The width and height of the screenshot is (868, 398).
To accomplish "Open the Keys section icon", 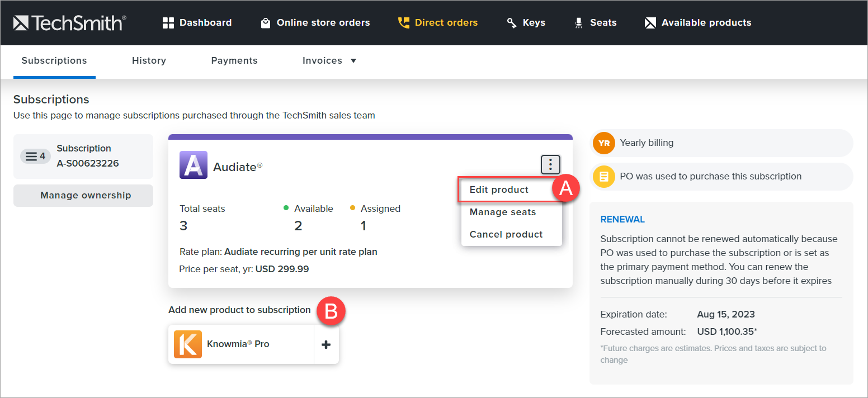I will pos(511,22).
